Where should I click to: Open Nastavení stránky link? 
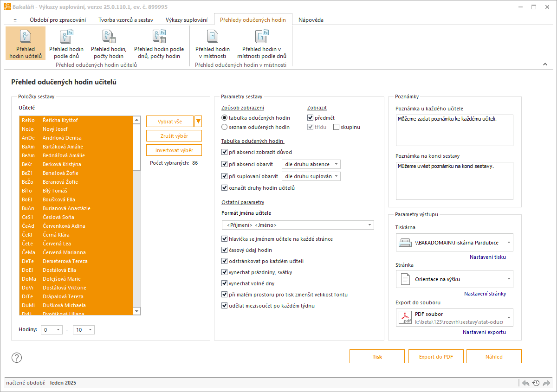pos(485,294)
